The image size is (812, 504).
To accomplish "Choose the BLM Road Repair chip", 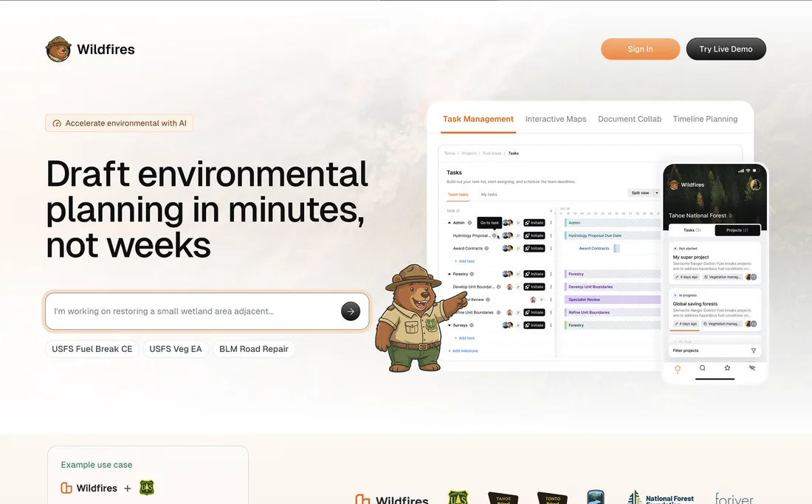I will 254,349.
